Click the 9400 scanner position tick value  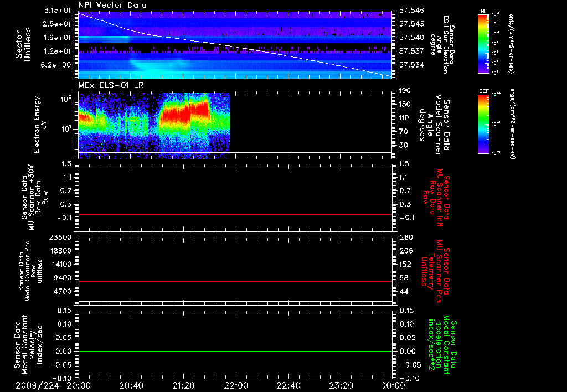tap(63, 278)
